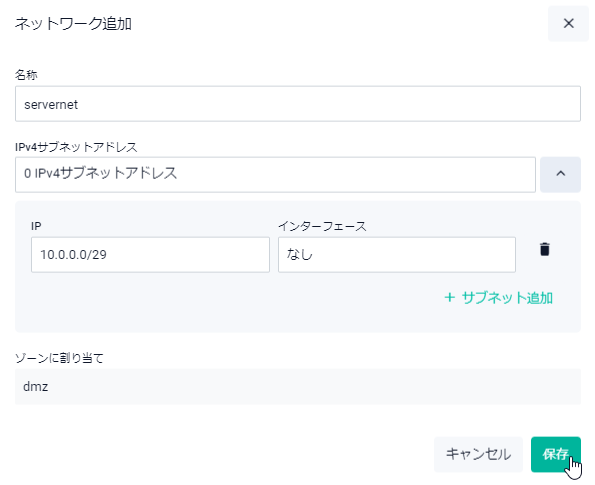The height and width of the screenshot is (485, 595).
Task: Delete the 10.0.0.0/29 subnet row via trash icon
Action: (x=545, y=249)
